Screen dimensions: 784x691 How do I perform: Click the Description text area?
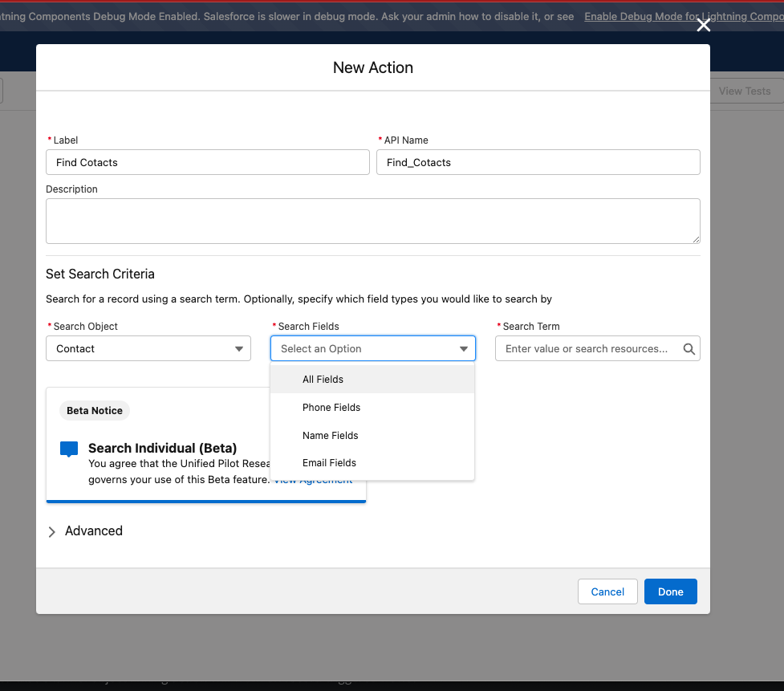pyautogui.click(x=373, y=221)
